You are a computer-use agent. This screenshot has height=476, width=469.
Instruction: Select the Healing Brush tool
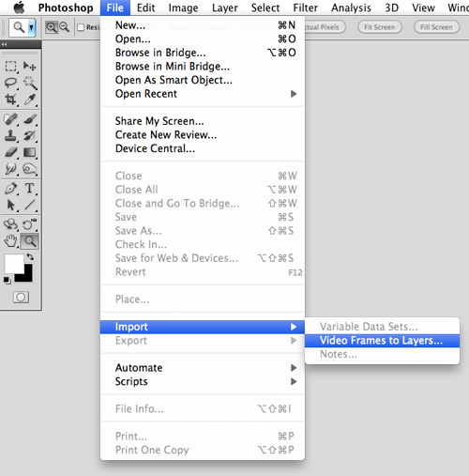pyautogui.click(x=10, y=119)
